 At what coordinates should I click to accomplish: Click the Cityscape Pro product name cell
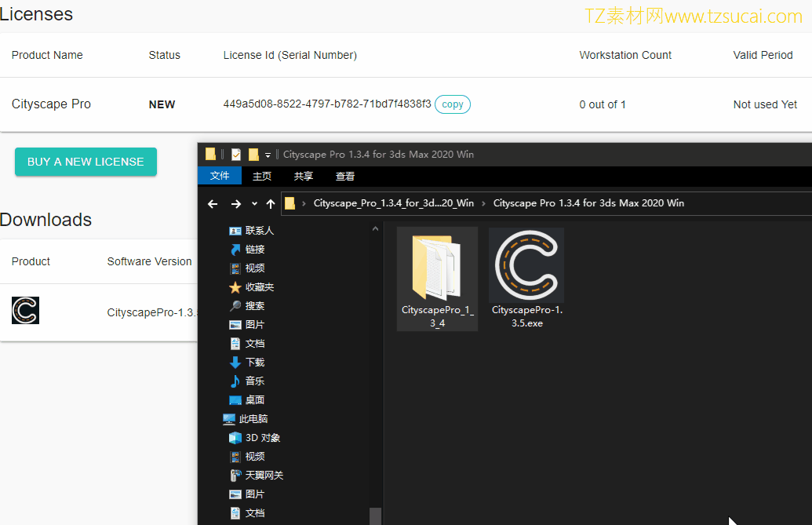pyautogui.click(x=51, y=104)
